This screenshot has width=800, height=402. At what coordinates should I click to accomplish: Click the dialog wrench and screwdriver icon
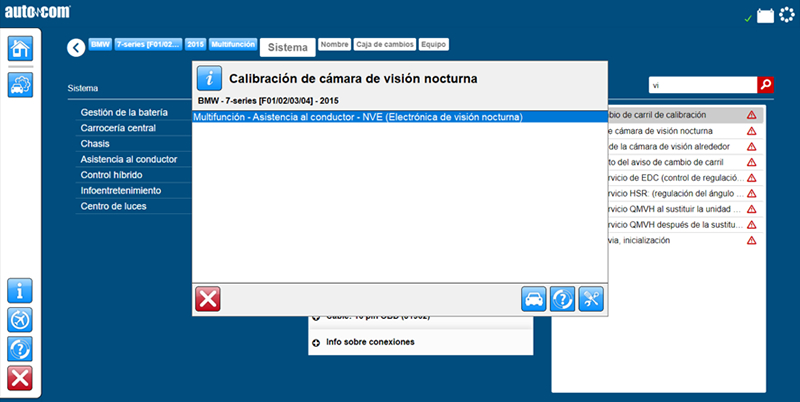click(591, 299)
